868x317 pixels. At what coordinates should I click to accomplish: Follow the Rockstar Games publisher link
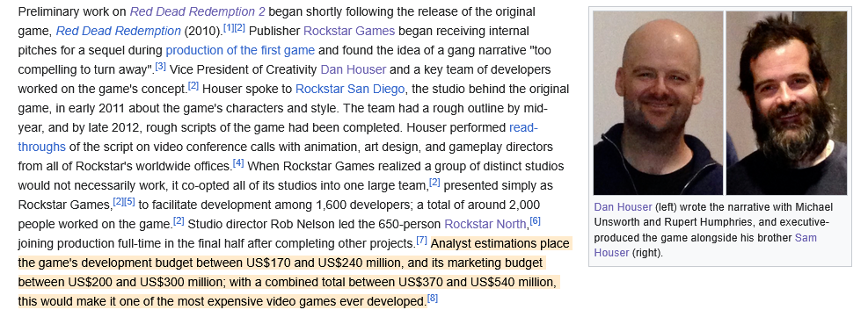(349, 31)
